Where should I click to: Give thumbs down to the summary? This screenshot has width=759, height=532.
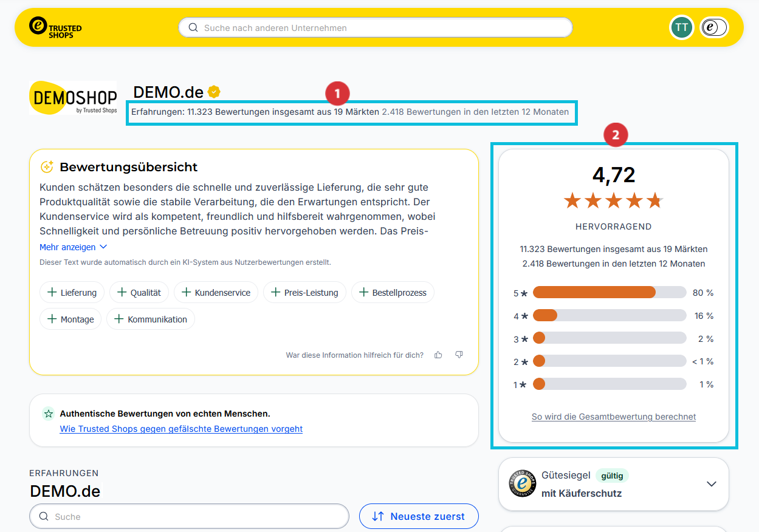click(459, 355)
